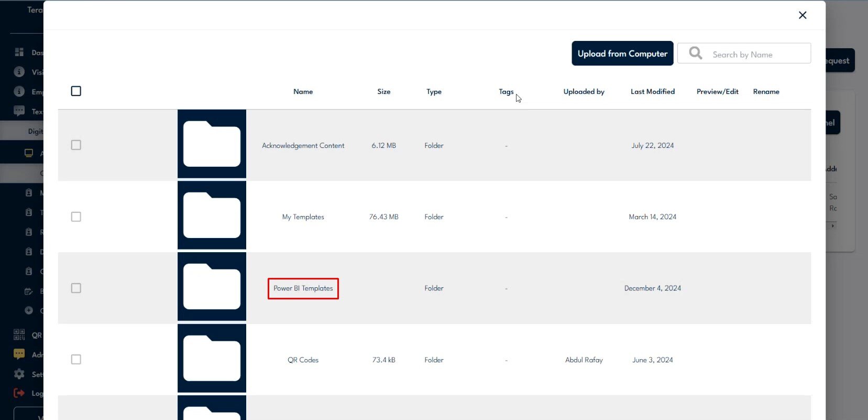Open the My Templates folder thumbnail

coord(212,216)
